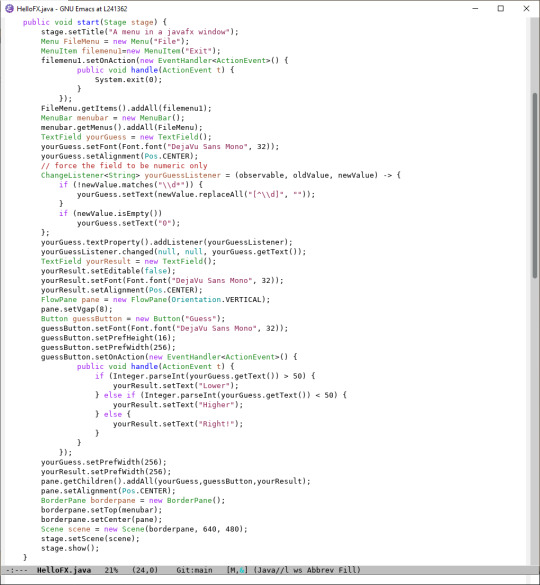Maximize the Emacs window
This screenshot has width=540, height=585.
click(500, 8)
